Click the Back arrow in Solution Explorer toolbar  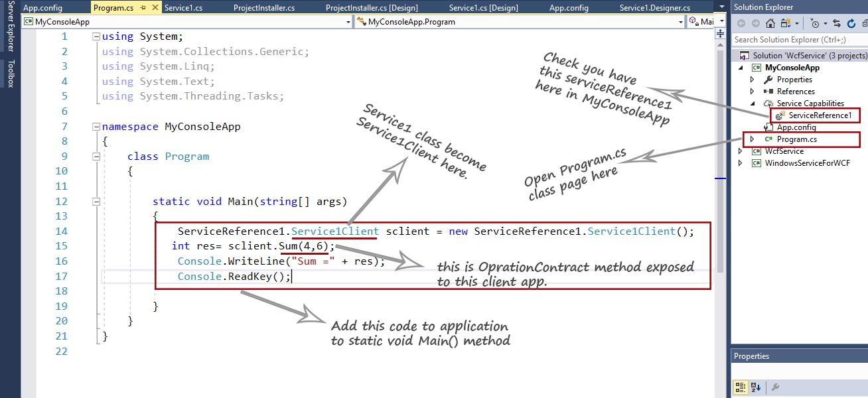pos(741,23)
